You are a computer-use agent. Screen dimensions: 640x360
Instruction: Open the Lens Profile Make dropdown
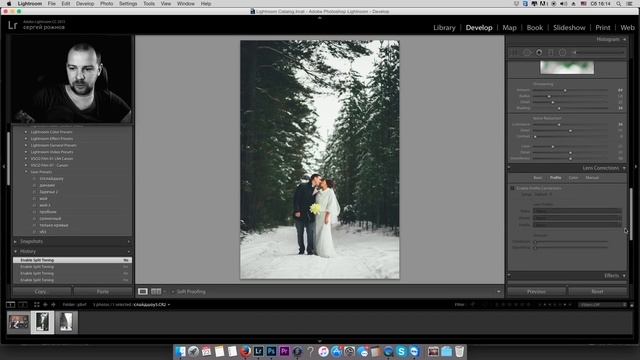pos(577,211)
